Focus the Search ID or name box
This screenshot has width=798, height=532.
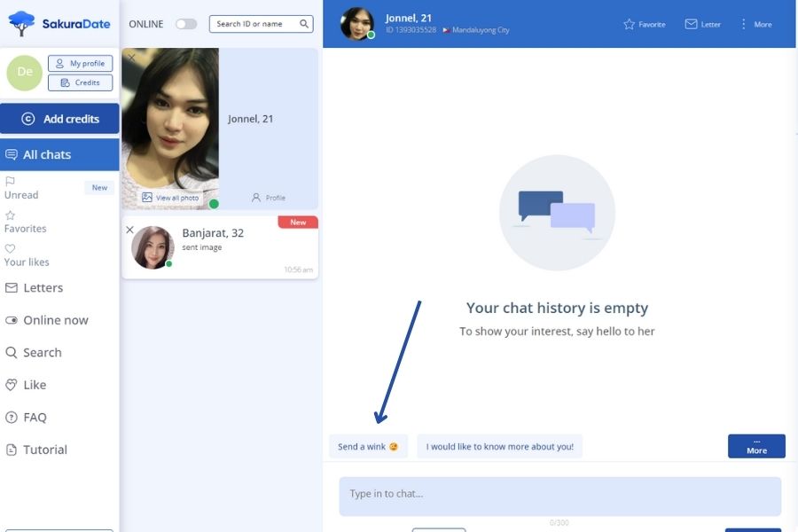point(255,24)
